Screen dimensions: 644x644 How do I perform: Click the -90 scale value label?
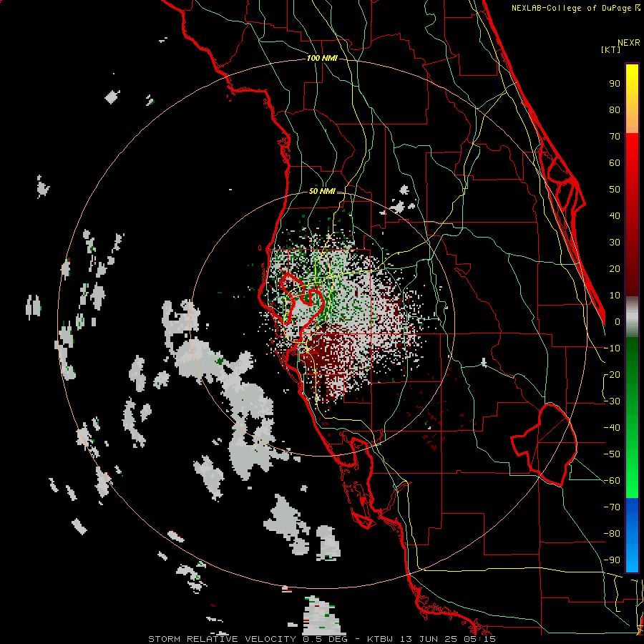coord(612,560)
